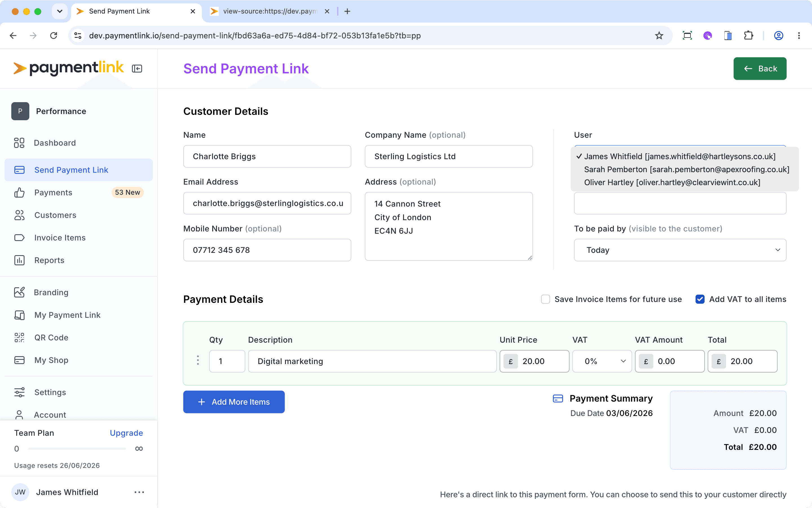Uncheck Add VAT to all items
The height and width of the screenshot is (508, 812).
tap(700, 299)
